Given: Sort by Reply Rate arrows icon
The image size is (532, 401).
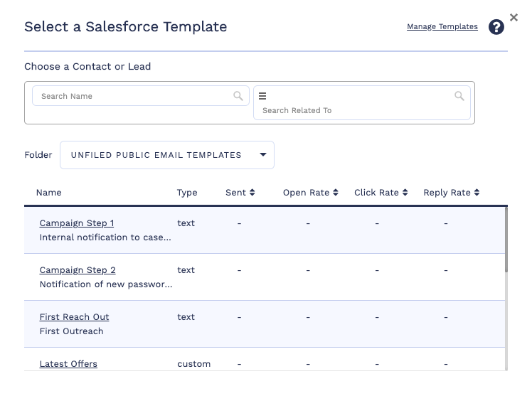Looking at the screenshot, I should (477, 193).
